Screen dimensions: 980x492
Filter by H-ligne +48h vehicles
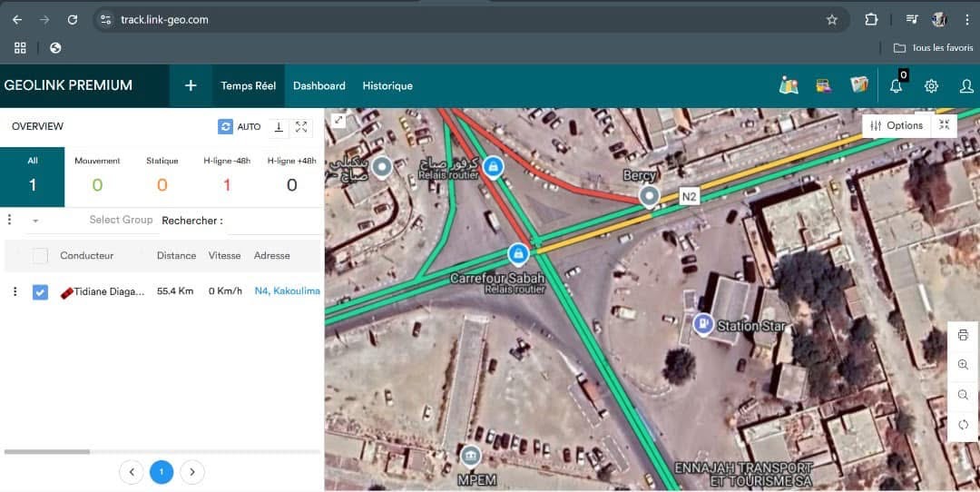pos(292,177)
